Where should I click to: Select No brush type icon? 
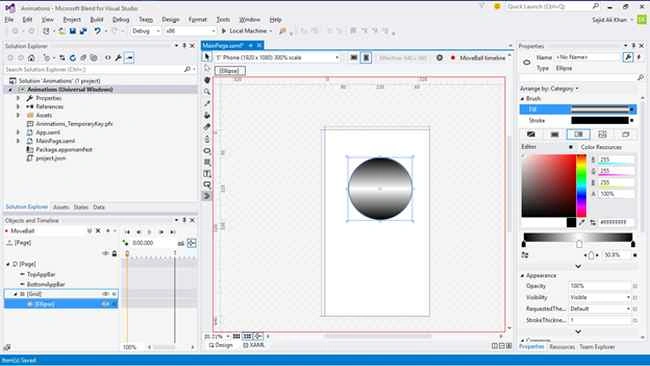(531, 134)
